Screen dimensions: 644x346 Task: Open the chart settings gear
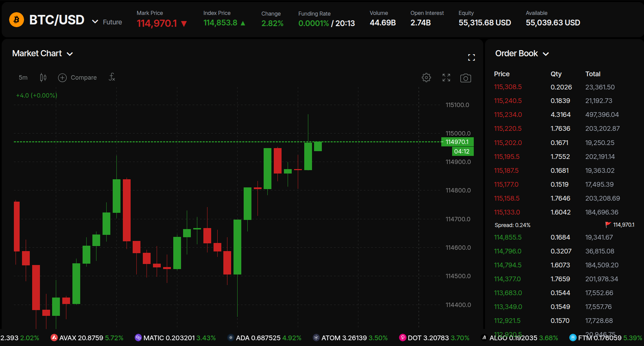tap(426, 77)
